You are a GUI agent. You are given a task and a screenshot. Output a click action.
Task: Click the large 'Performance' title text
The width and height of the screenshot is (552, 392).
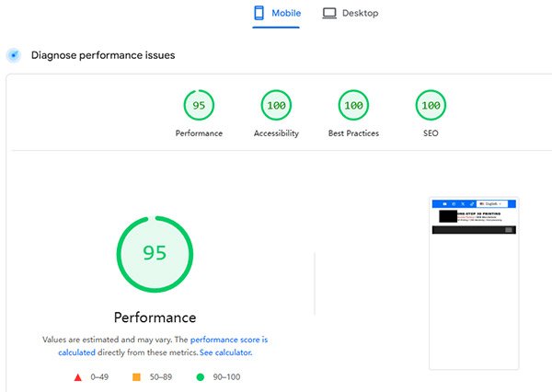155,317
